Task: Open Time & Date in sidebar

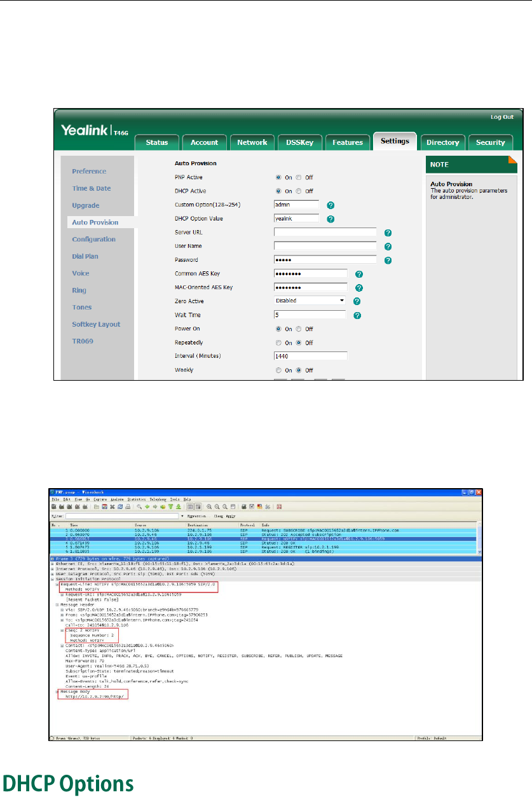Action: [91, 188]
